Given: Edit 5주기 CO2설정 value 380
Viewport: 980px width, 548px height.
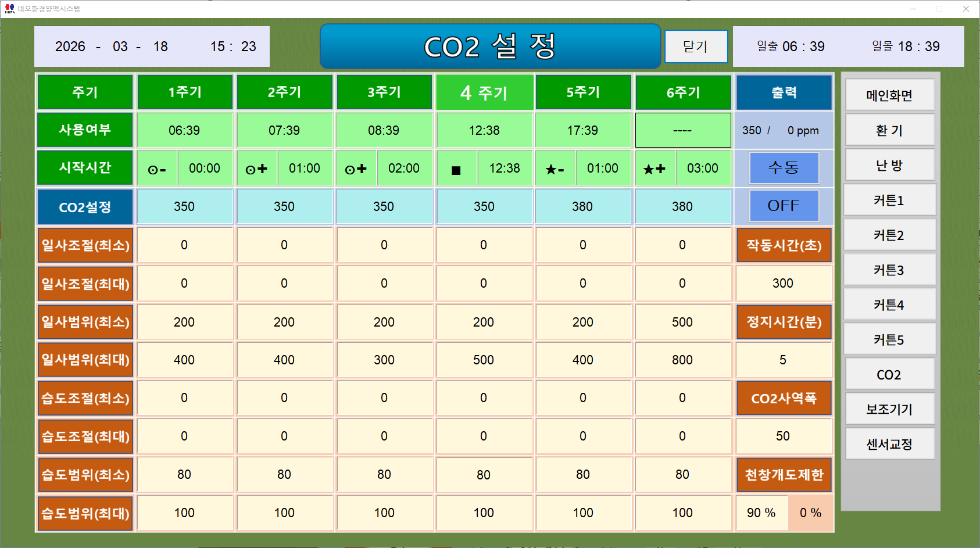Looking at the screenshot, I should point(583,206).
